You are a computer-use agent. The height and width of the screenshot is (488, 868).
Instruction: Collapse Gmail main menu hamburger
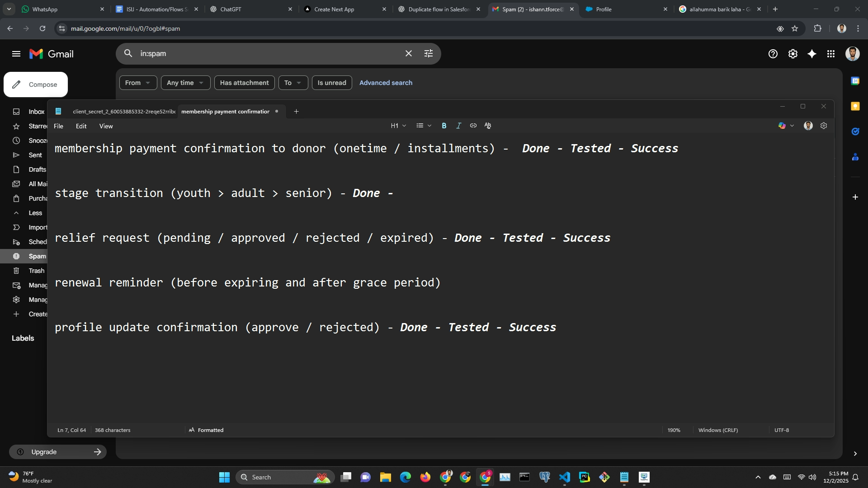point(16,54)
